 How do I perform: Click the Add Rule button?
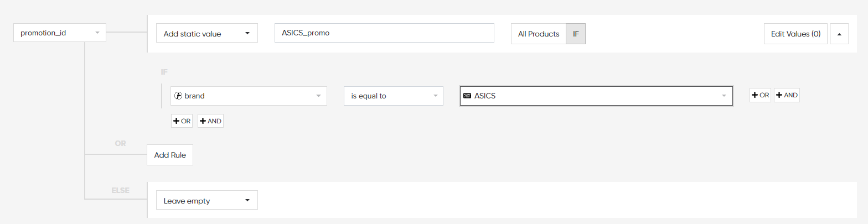pos(170,155)
